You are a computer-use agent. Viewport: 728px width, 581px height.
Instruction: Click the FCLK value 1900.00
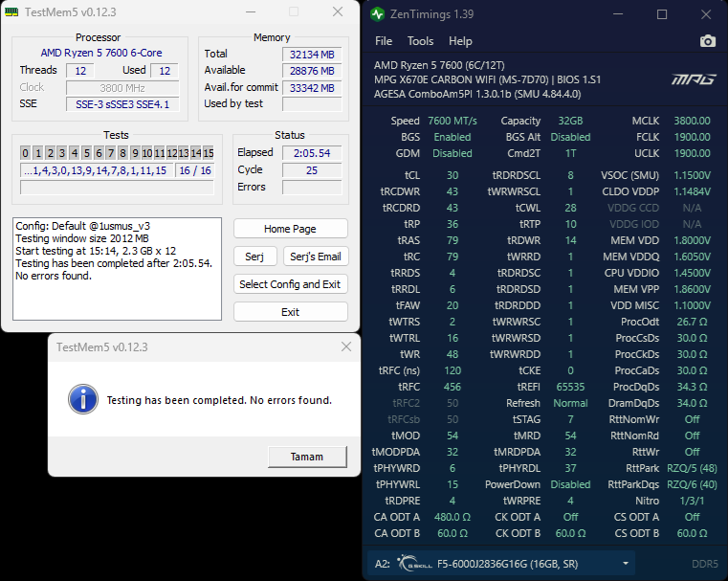coord(692,137)
